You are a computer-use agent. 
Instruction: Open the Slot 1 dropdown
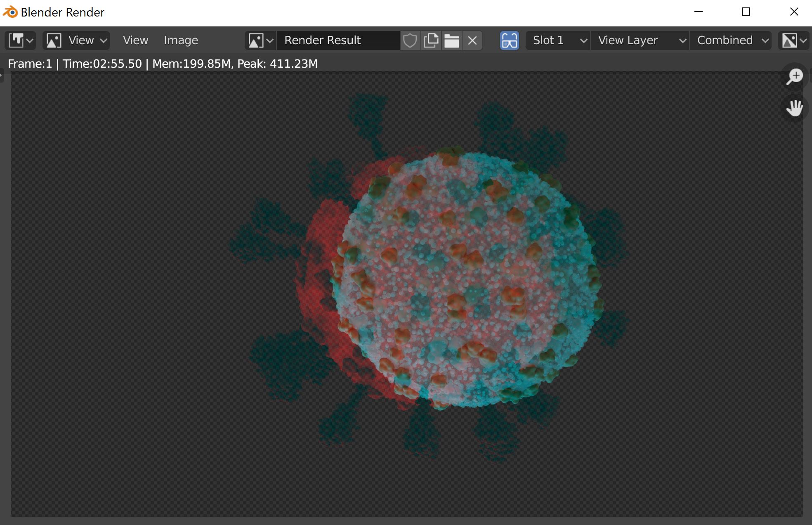557,40
